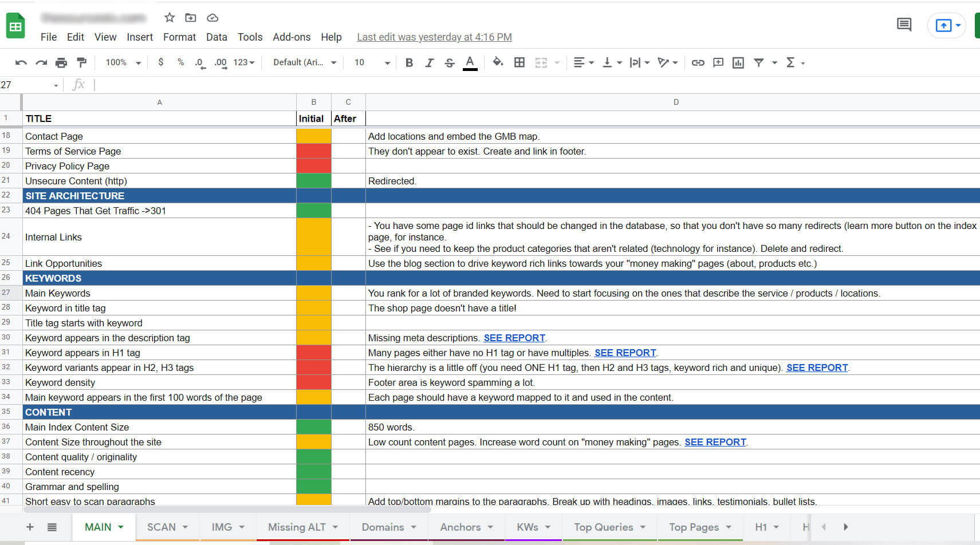Open the number format 123 dropdown
Viewport: 980px width, 545px height.
pos(244,62)
